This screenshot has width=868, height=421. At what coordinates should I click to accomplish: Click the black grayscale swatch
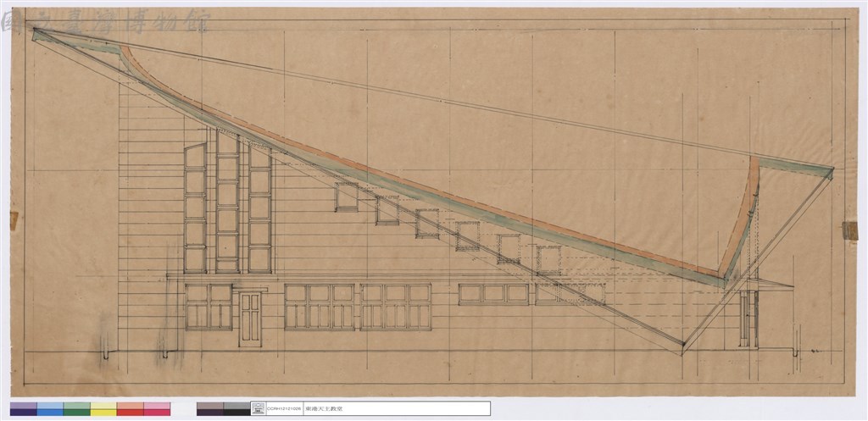[x=237, y=409]
